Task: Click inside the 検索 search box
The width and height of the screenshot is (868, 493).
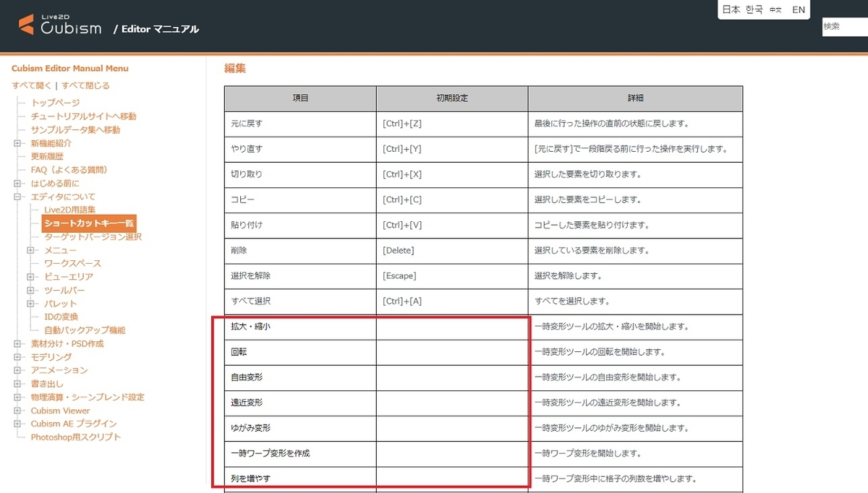Action: (x=845, y=27)
